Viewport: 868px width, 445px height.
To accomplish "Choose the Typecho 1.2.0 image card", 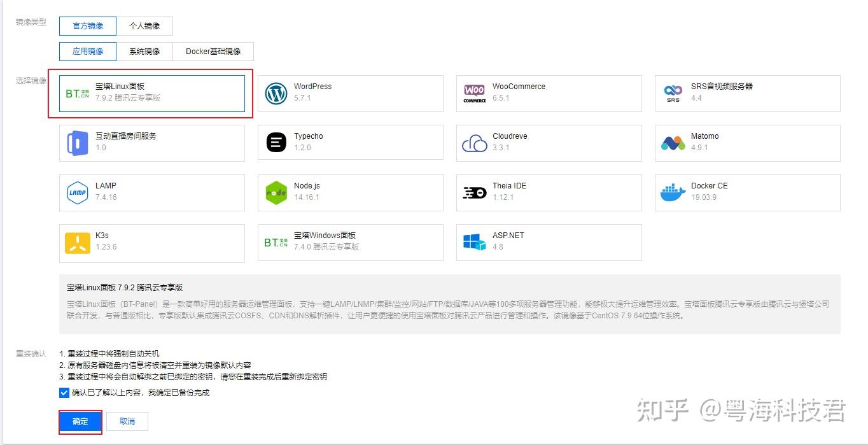I will 351,143.
